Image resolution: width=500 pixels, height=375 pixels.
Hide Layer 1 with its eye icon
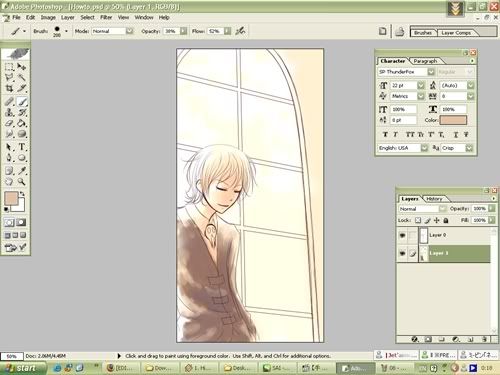click(402, 253)
